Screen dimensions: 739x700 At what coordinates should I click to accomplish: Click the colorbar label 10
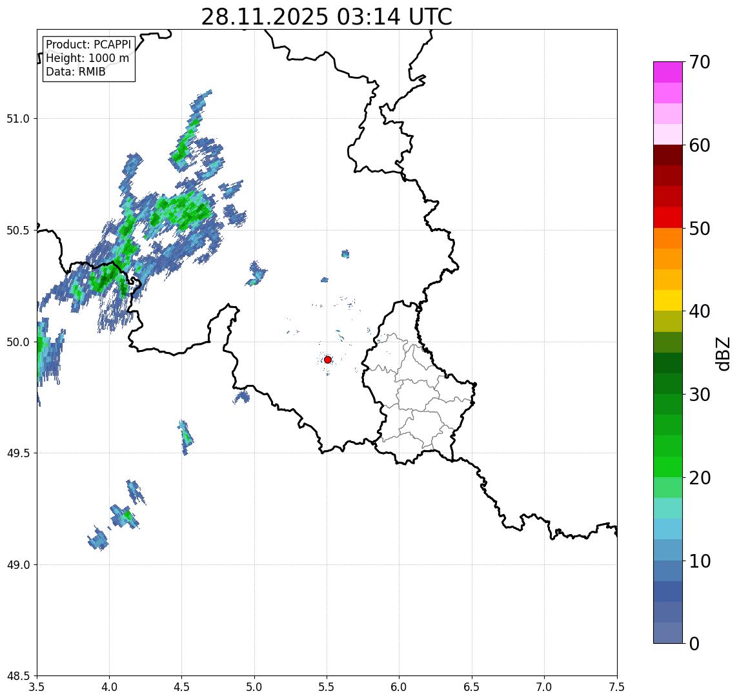[700, 561]
